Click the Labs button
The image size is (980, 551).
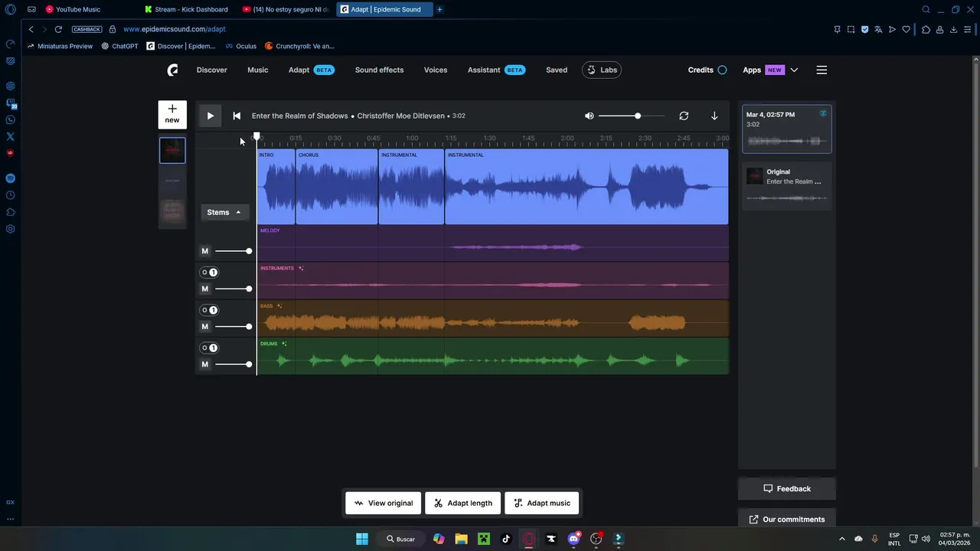coord(602,70)
